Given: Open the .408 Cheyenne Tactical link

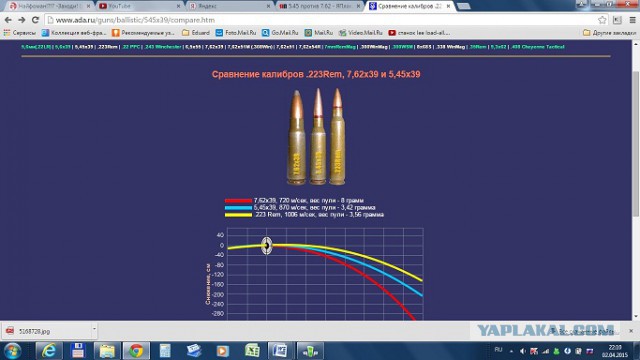Looking at the screenshot, I should point(537,47).
